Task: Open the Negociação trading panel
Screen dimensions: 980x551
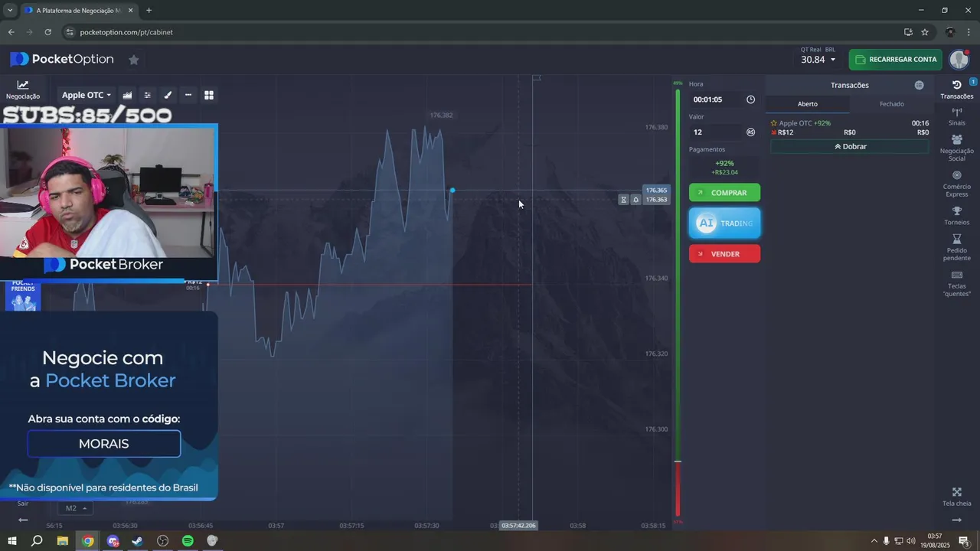Action: click(x=23, y=90)
